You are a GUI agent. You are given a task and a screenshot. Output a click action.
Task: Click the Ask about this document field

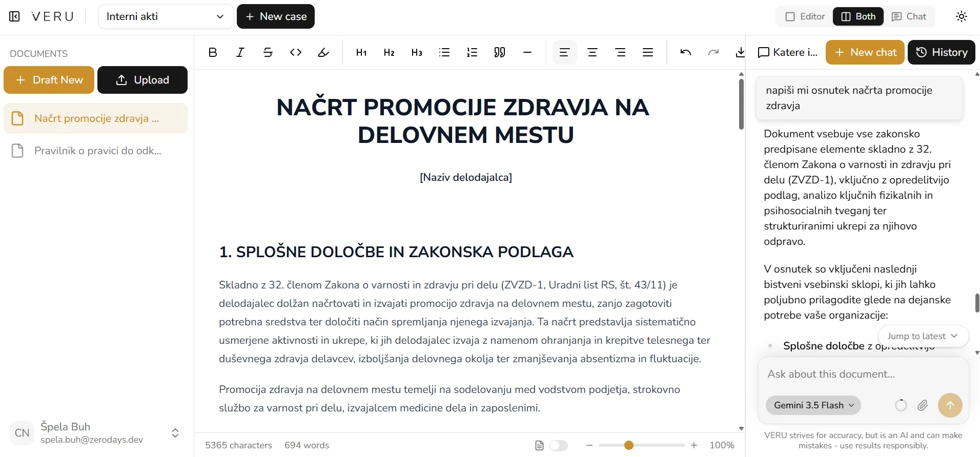863,374
